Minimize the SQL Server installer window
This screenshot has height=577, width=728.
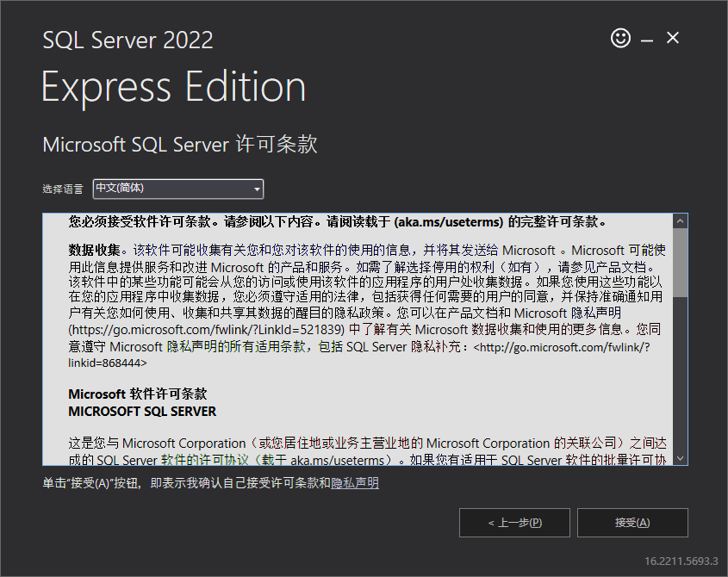[x=647, y=40]
